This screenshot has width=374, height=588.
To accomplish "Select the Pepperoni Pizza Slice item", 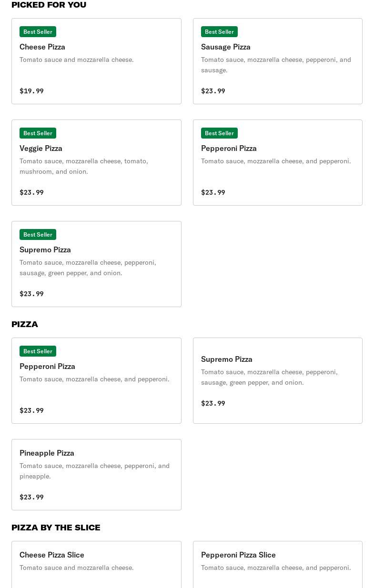I will pos(277,564).
